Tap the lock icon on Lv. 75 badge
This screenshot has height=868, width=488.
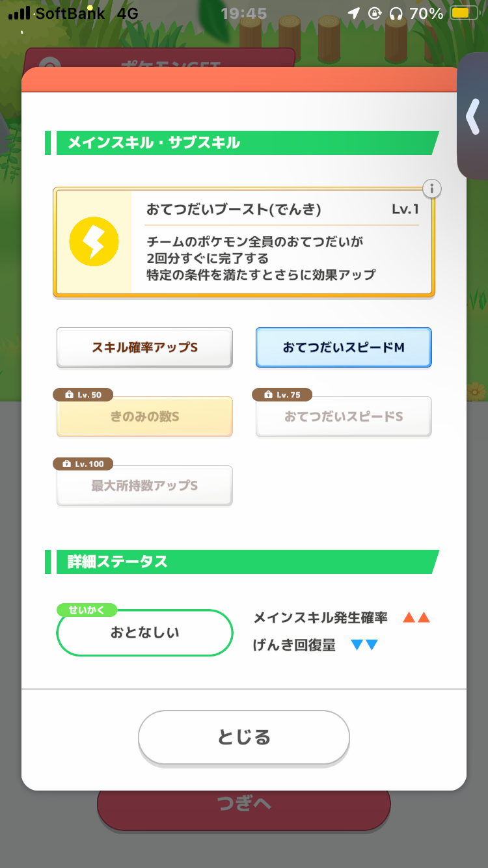tap(267, 395)
